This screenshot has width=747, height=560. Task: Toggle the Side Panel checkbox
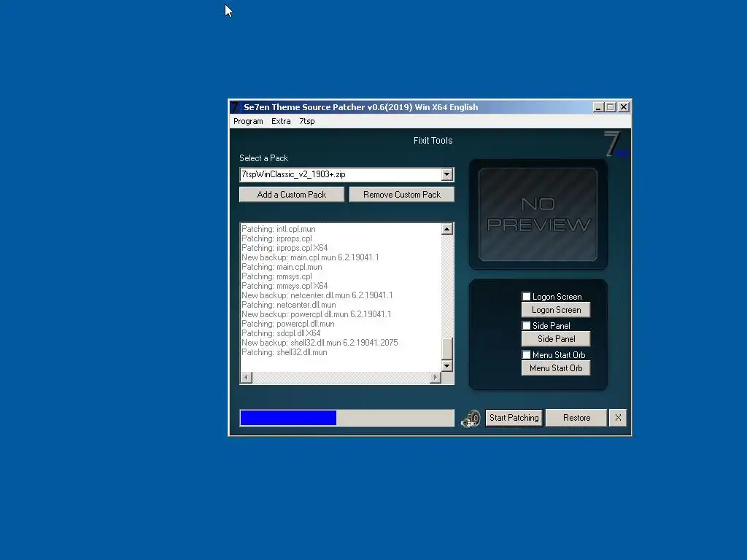coord(526,326)
